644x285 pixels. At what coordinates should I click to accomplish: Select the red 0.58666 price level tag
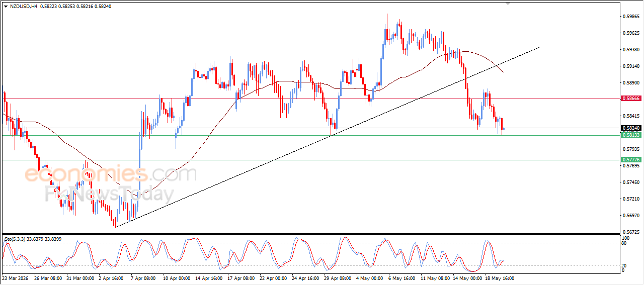pyautogui.click(x=631, y=99)
